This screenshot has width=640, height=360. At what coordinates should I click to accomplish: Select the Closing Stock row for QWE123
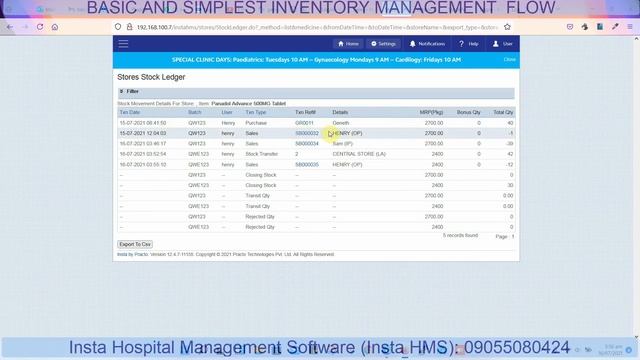click(x=316, y=185)
